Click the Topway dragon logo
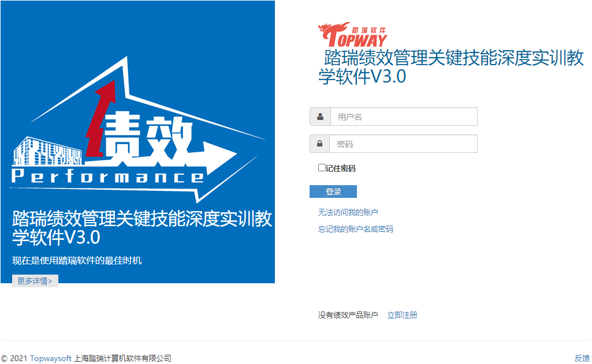 click(x=353, y=35)
